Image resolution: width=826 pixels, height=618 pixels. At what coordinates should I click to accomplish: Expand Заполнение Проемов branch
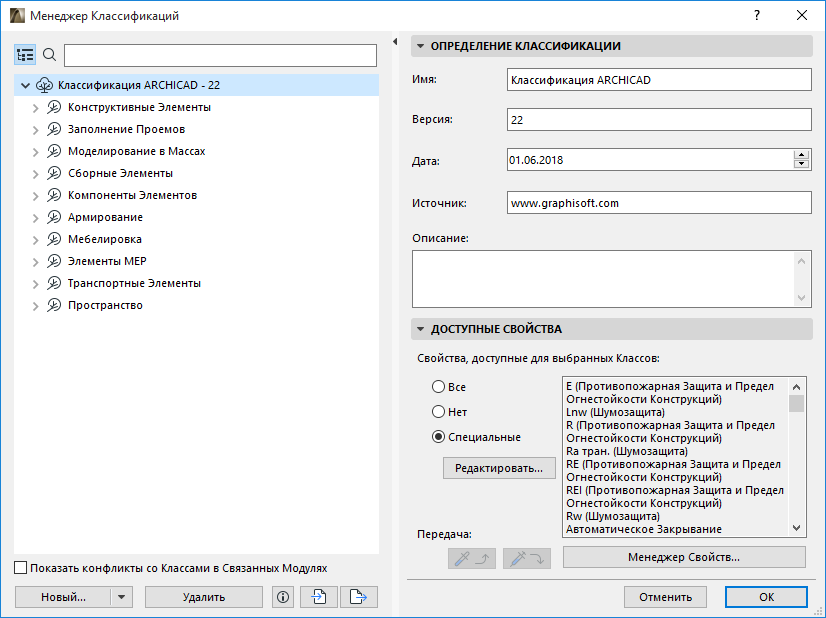pyautogui.click(x=35, y=130)
